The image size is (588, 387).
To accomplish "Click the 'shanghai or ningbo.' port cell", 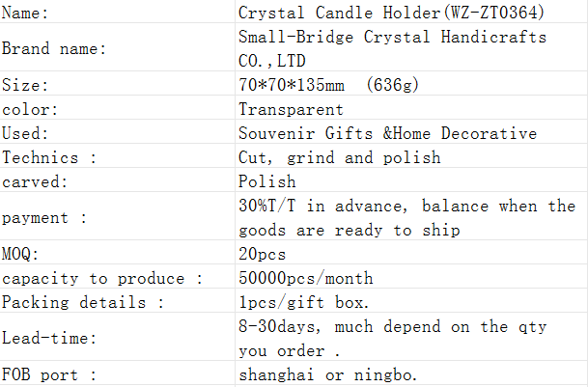I will (x=411, y=373).
